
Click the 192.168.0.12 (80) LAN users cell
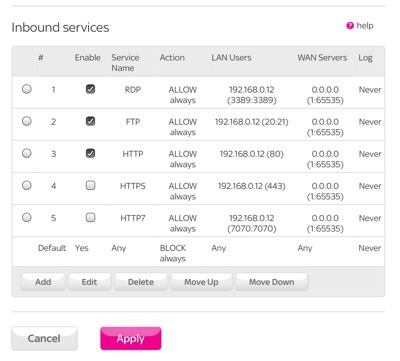(x=252, y=154)
